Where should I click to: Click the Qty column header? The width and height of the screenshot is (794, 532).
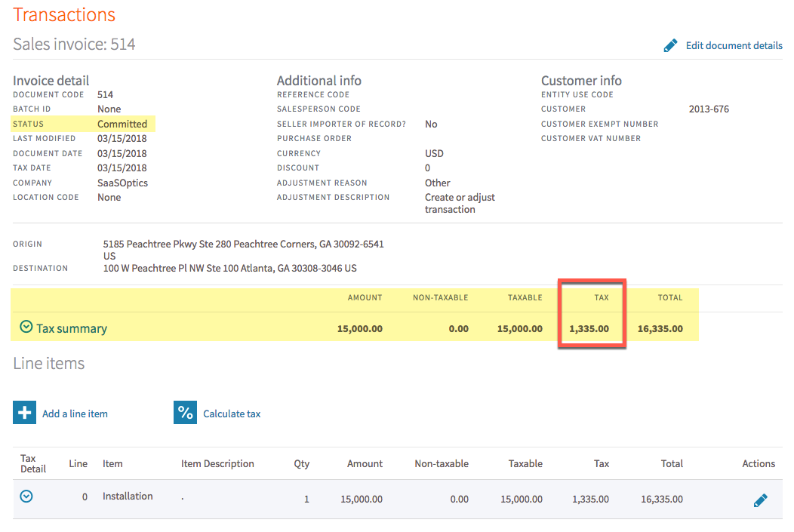pyautogui.click(x=301, y=463)
